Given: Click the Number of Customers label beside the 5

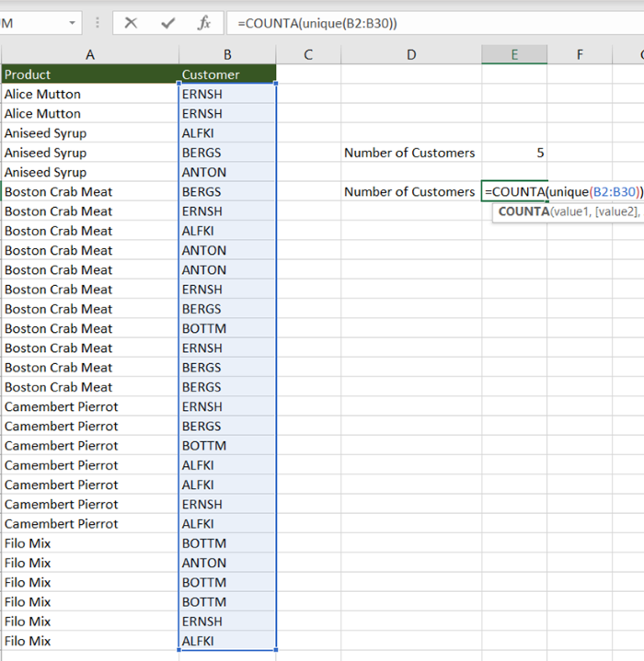Looking at the screenshot, I should tap(410, 153).
